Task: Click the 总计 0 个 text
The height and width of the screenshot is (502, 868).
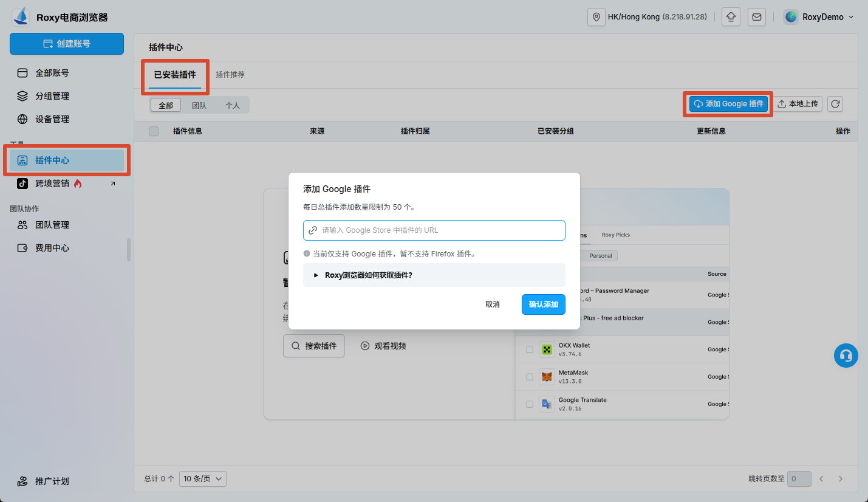Action: 159,479
